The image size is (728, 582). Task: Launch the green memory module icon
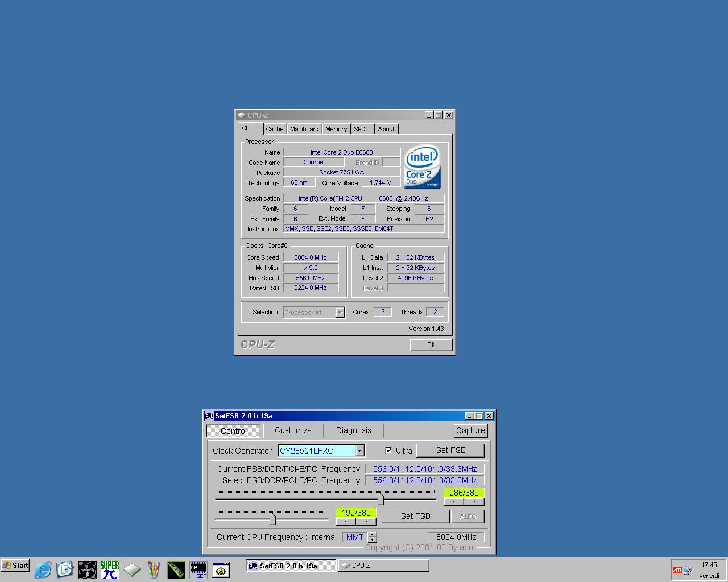pyautogui.click(x=176, y=569)
